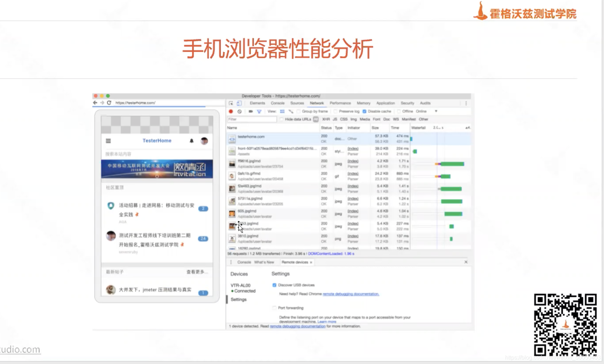Screen dimensions: 604x364
Task: Toggle the filter funnel icon
Action: point(259,111)
